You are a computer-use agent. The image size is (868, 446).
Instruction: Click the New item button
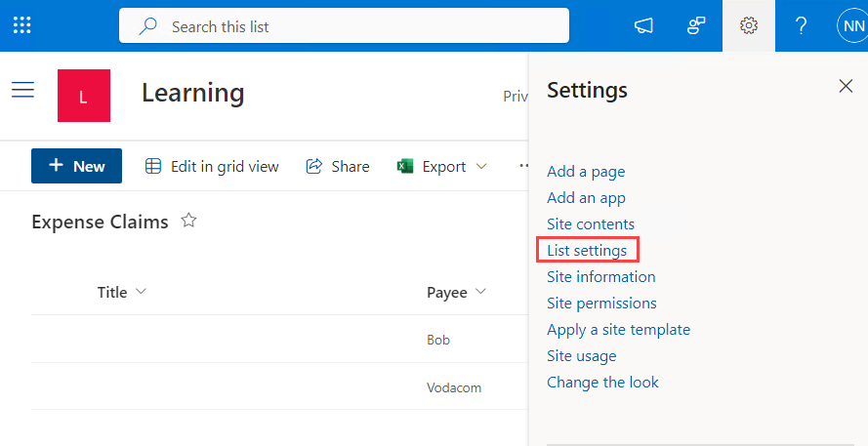point(76,166)
